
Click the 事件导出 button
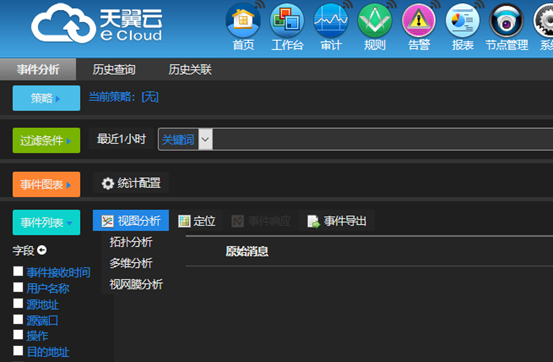(336, 221)
